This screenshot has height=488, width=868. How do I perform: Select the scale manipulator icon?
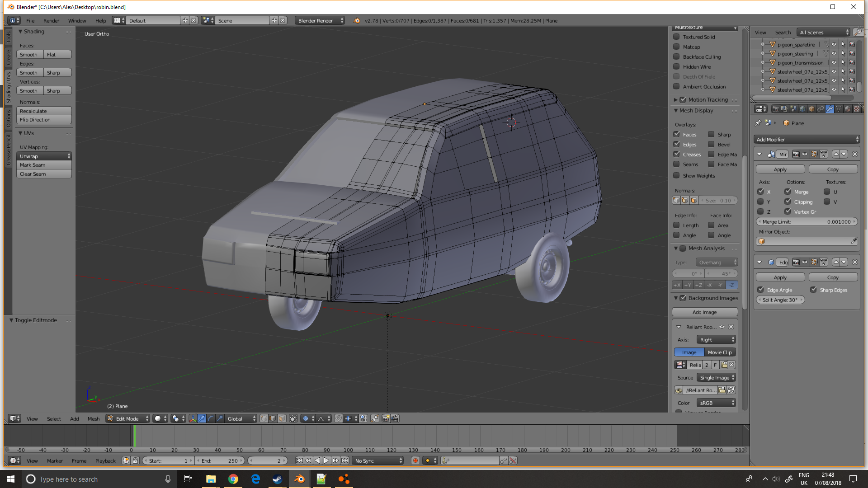coord(220,418)
